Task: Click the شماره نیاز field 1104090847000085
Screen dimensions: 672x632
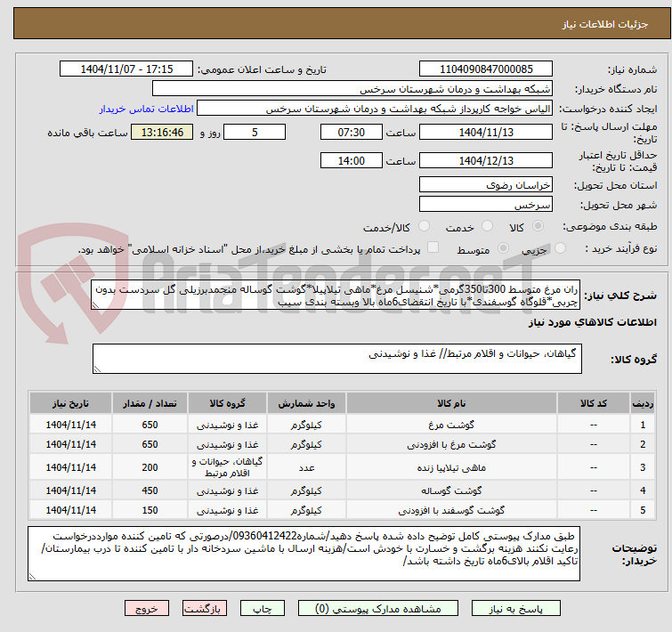Action: tap(486, 69)
